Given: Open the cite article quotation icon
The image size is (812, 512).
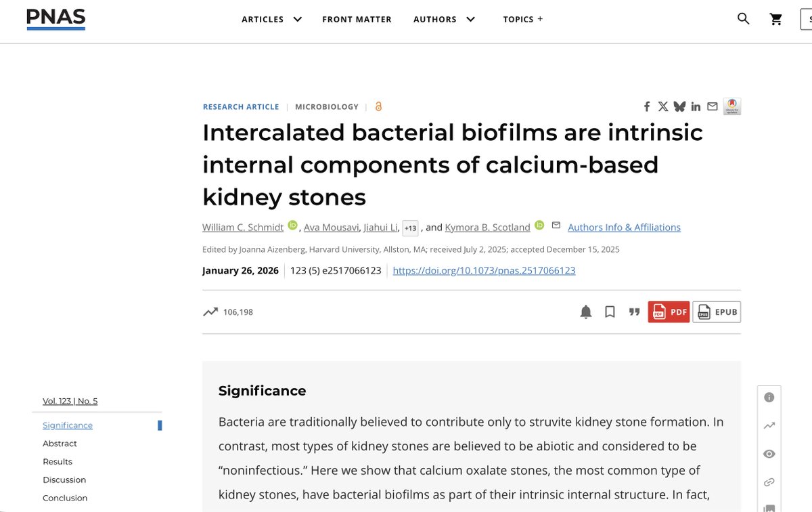Looking at the screenshot, I should [x=634, y=312].
